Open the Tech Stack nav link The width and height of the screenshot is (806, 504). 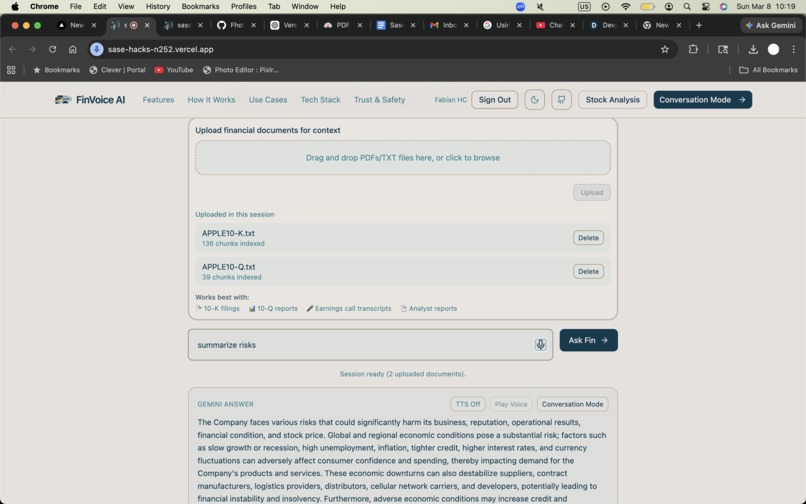click(320, 100)
